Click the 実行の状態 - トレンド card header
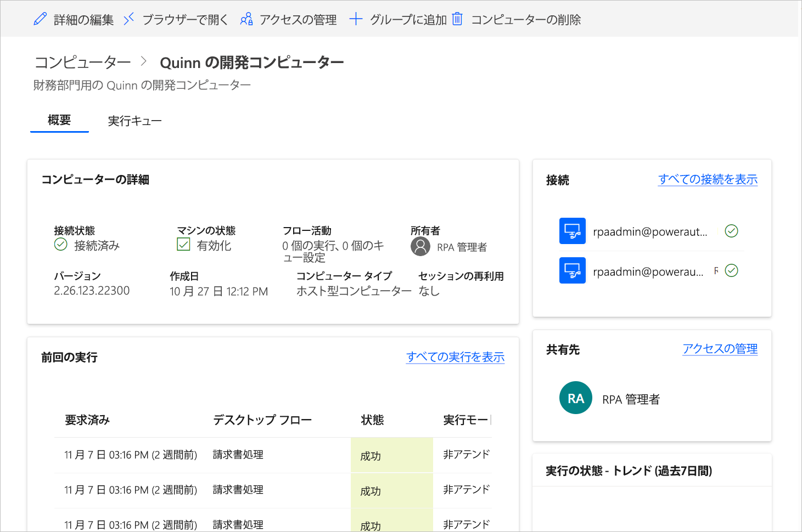Screen dimensions: 802x532 pyautogui.click(x=629, y=471)
